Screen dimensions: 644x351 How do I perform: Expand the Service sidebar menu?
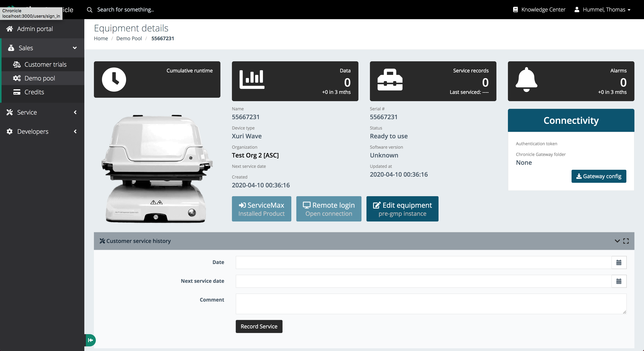(x=75, y=112)
